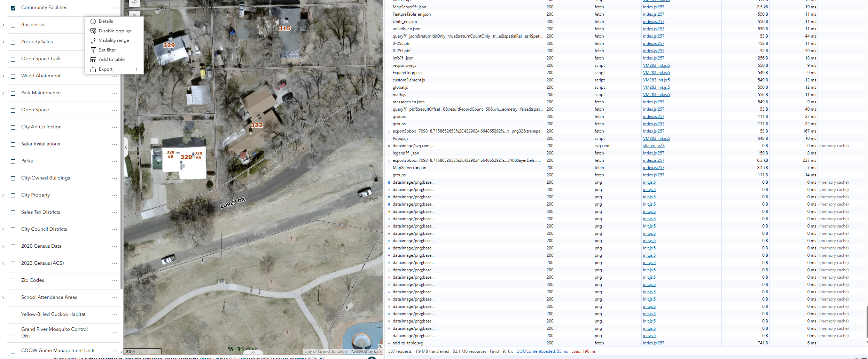Viewport: 868px width, 359px height.
Task: Click the Visibility range icon
Action: pos(93,40)
